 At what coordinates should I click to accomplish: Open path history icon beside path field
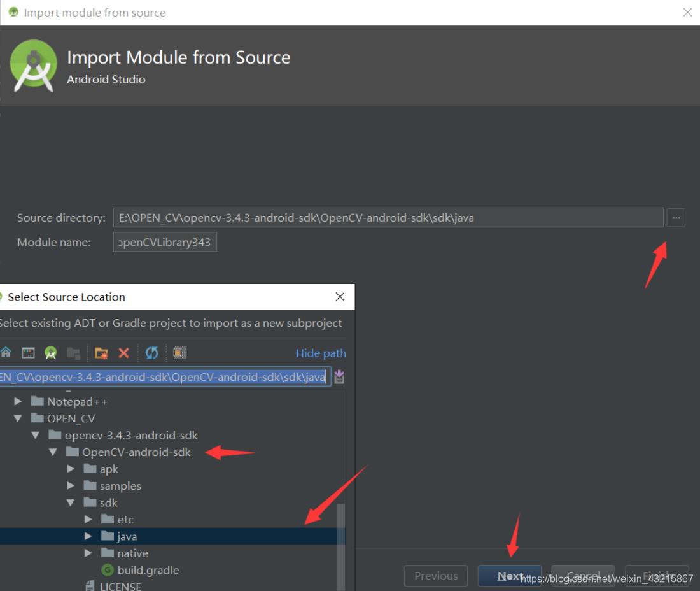coord(339,376)
